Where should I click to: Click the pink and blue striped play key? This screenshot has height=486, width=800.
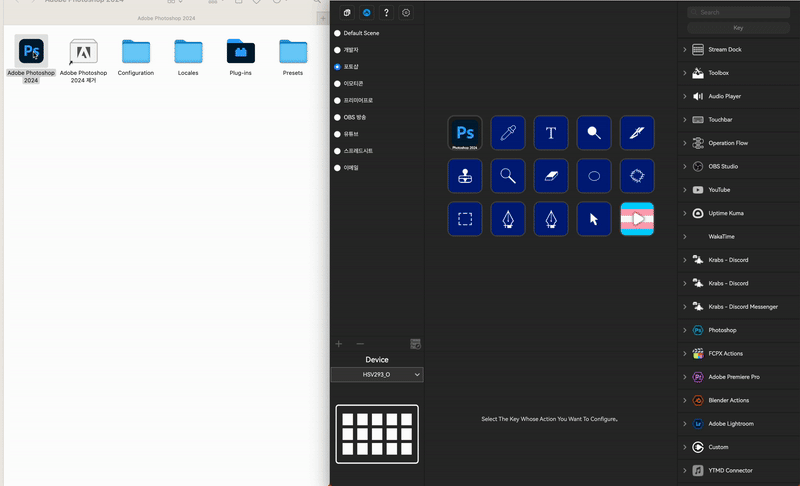click(637, 219)
